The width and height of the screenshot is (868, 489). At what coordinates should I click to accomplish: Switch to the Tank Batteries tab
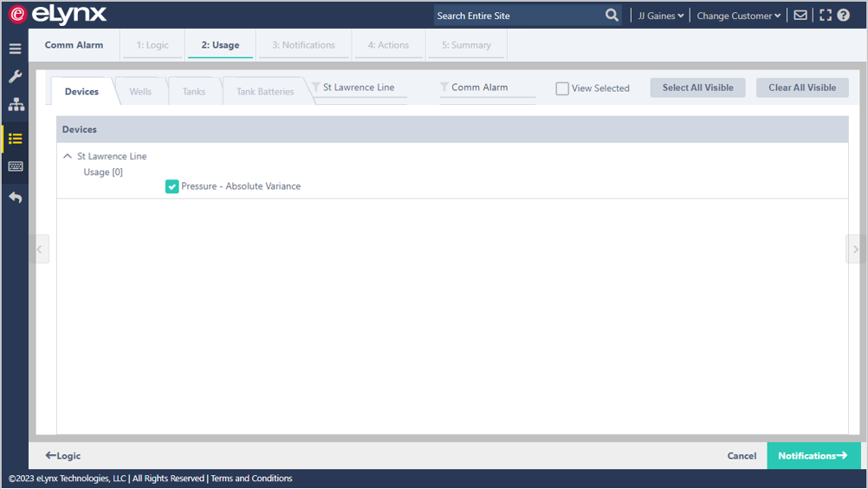pos(264,91)
